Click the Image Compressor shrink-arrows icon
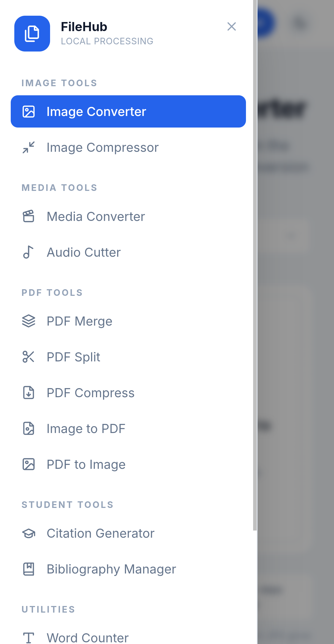334x644 pixels. (29, 147)
